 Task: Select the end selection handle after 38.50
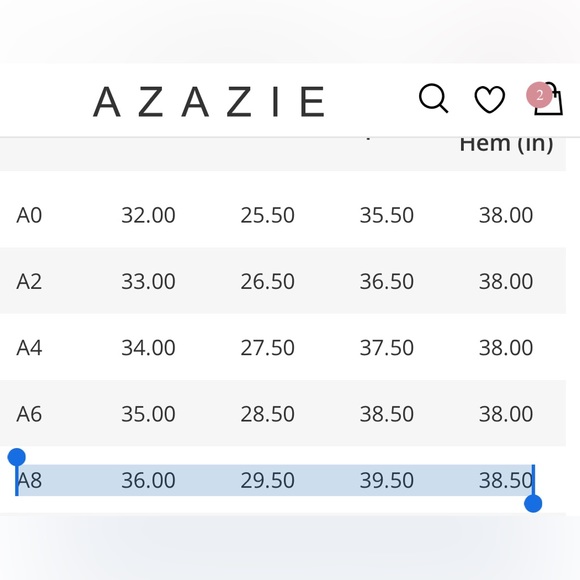click(x=533, y=503)
